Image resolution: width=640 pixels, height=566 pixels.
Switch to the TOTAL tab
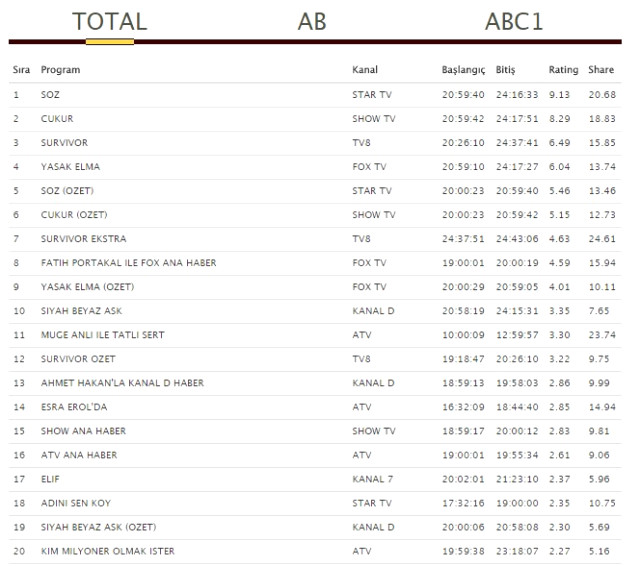[x=110, y=21]
